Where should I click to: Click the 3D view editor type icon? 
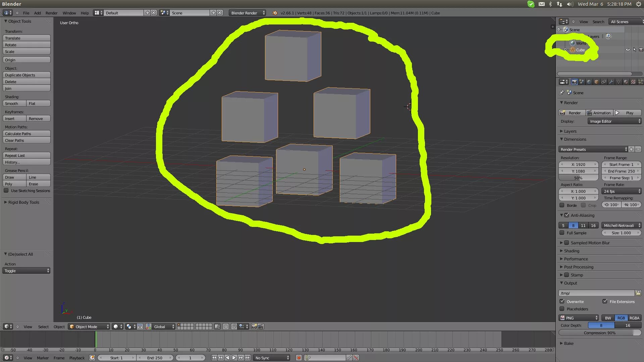coord(8,326)
